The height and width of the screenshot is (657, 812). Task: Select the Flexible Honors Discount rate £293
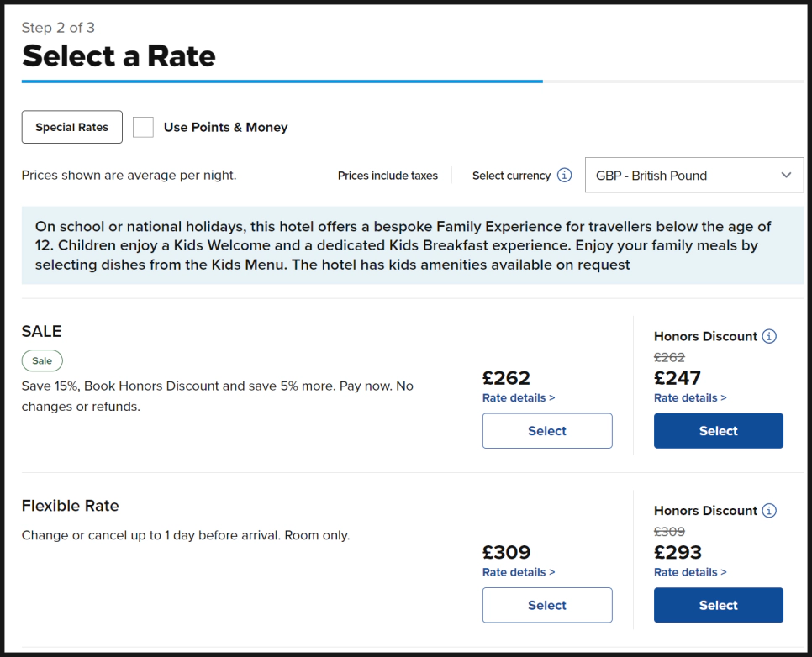click(x=718, y=605)
